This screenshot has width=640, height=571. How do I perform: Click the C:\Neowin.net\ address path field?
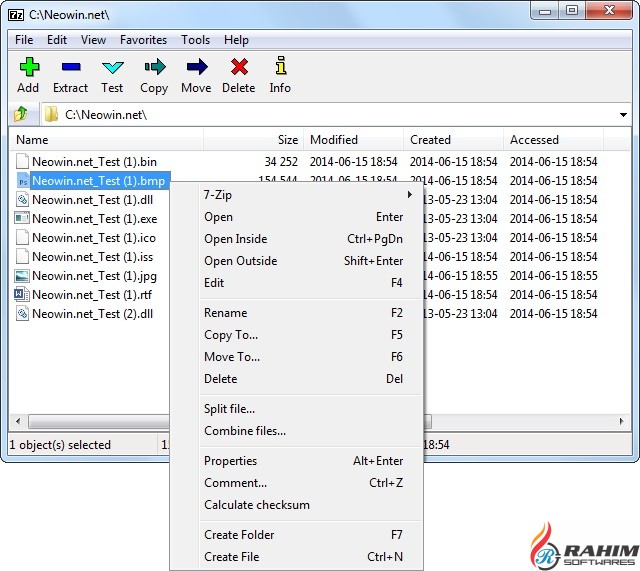[x=330, y=115]
